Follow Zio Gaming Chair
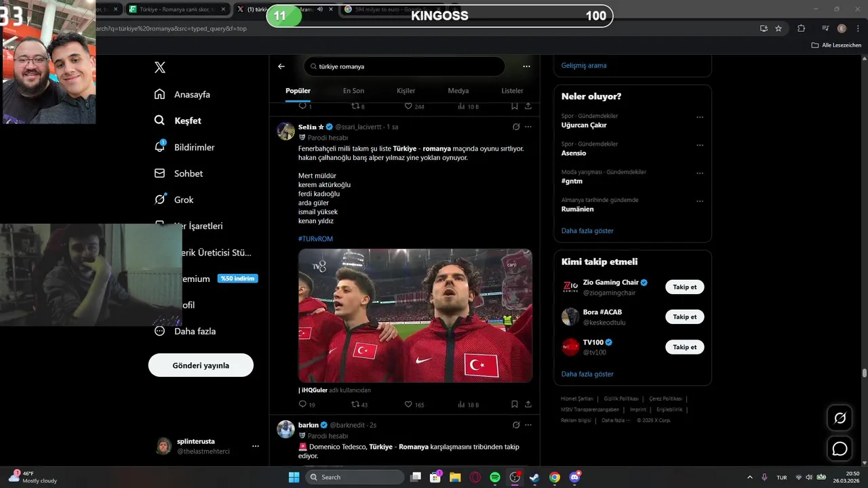Screen dimensions: 868x488 click(x=685, y=287)
